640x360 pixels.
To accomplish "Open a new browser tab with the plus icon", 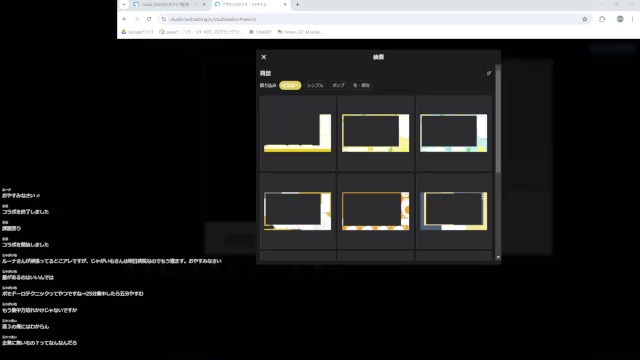I will tap(297, 4).
